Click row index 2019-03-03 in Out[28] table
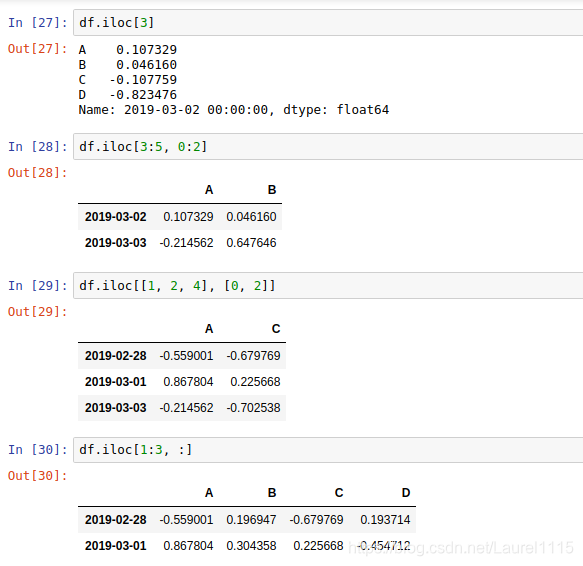583x566 pixels. click(116, 243)
